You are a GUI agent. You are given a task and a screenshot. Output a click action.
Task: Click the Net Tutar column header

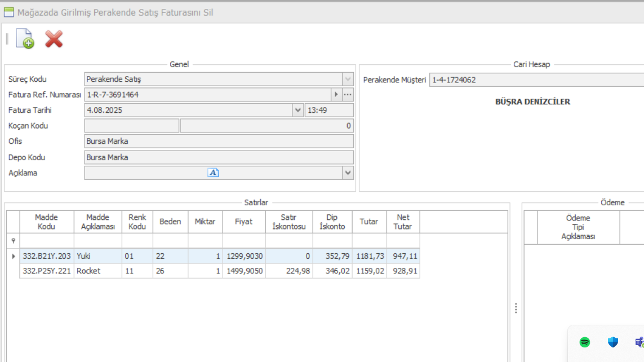403,222
